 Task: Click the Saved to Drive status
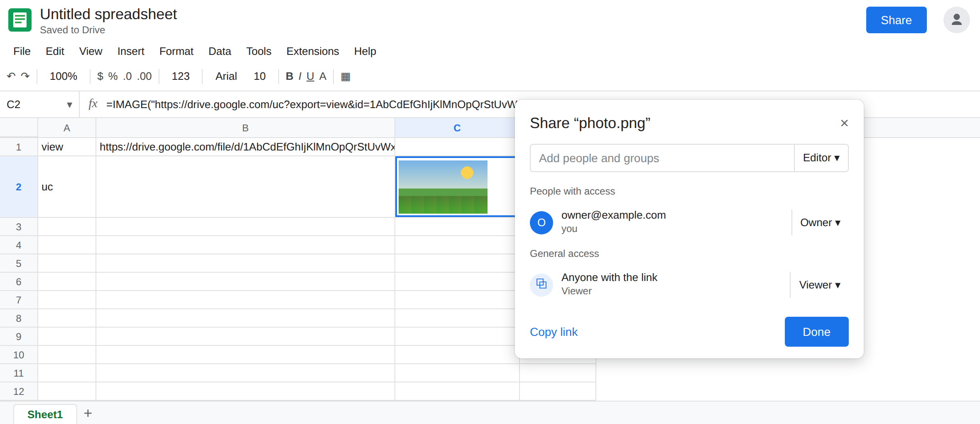[x=72, y=30]
